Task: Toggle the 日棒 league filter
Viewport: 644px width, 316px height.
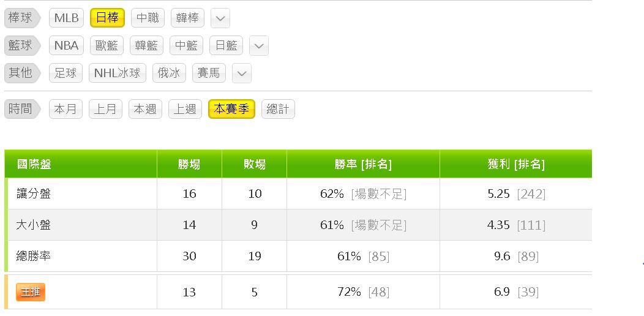Action: pos(107,18)
